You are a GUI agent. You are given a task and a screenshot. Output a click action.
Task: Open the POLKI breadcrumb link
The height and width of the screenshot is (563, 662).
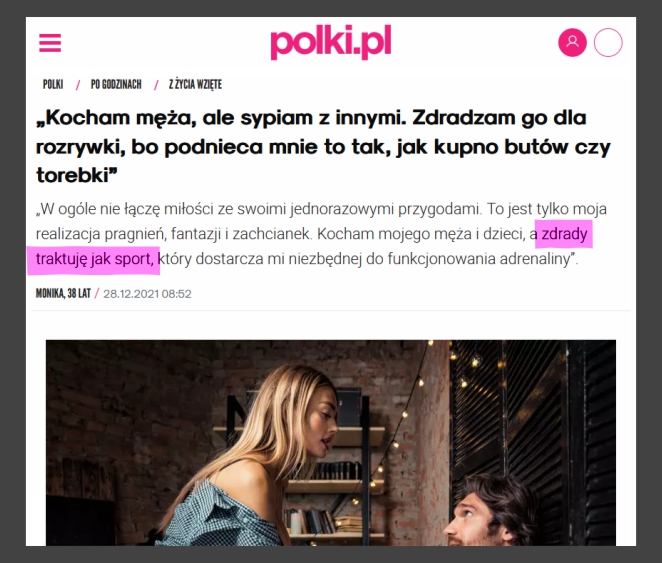(53, 84)
